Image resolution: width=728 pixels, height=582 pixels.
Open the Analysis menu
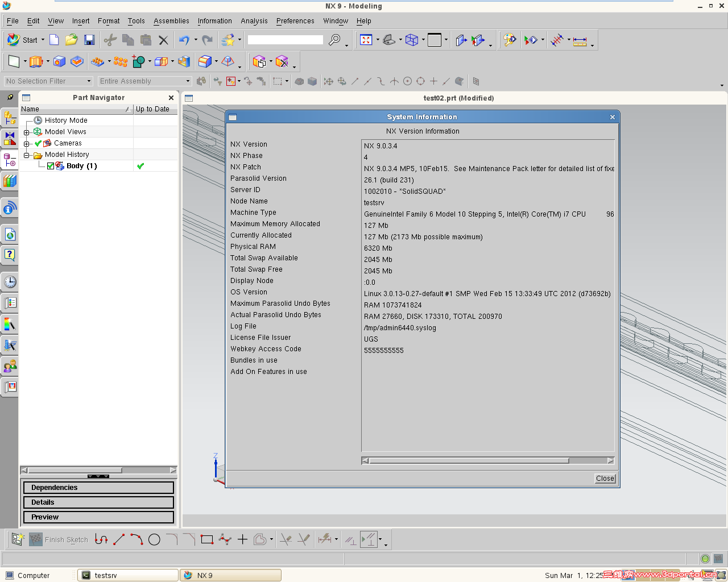point(254,21)
